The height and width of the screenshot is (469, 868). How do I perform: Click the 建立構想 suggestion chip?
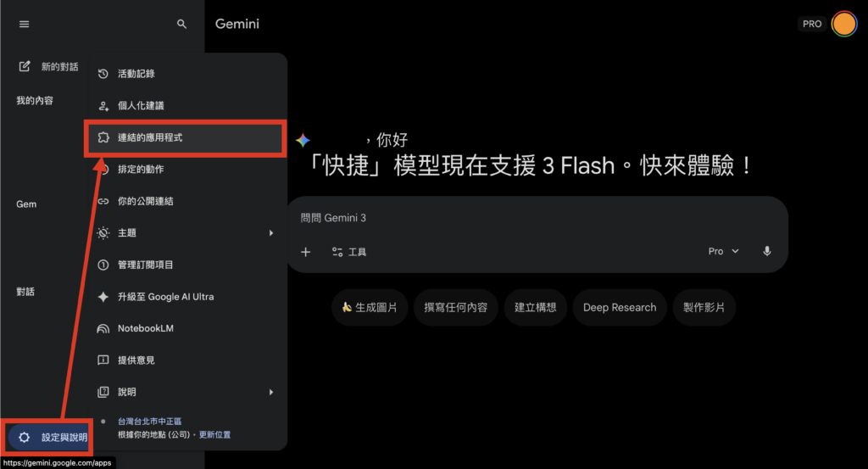[536, 307]
